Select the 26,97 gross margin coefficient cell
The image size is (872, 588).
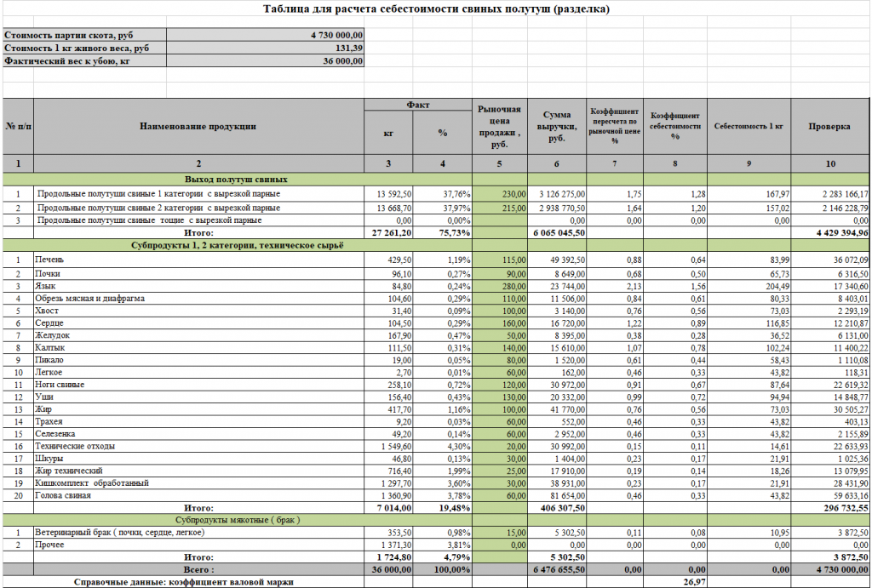click(675, 582)
